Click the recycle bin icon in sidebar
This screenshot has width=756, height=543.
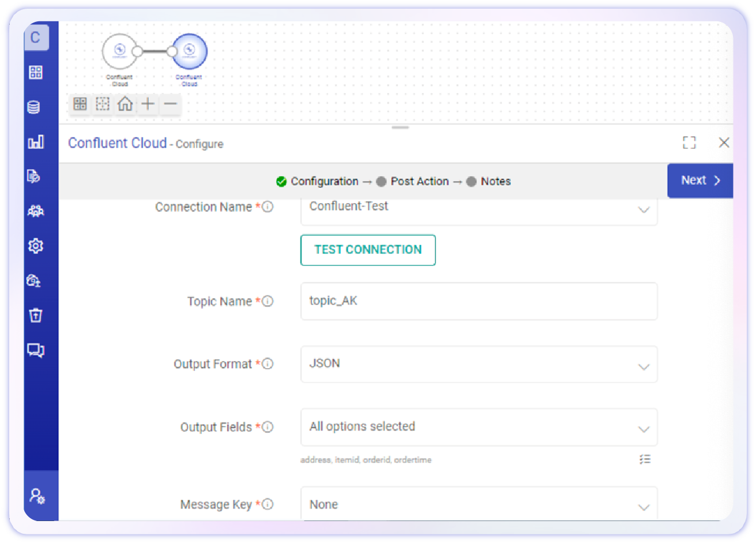pos(36,315)
